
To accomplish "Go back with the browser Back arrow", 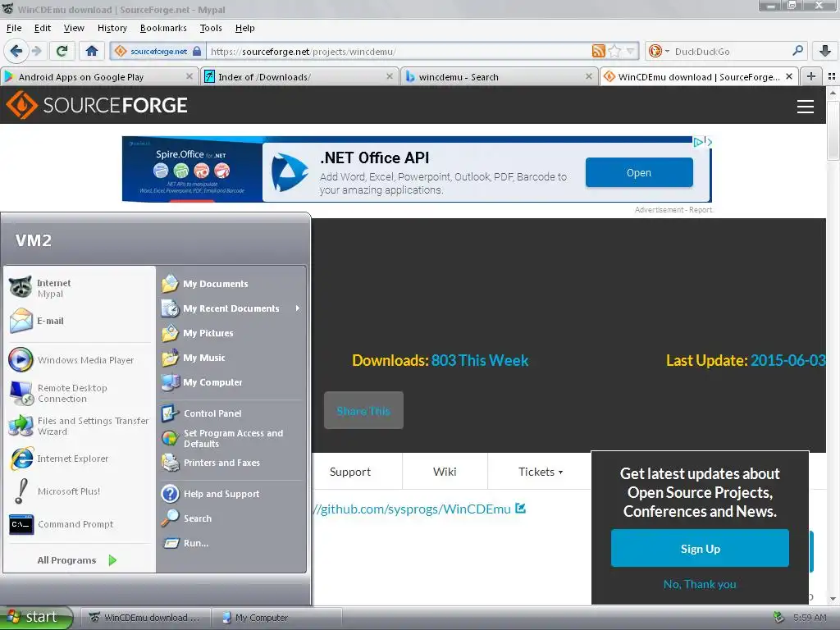I will click(16, 52).
